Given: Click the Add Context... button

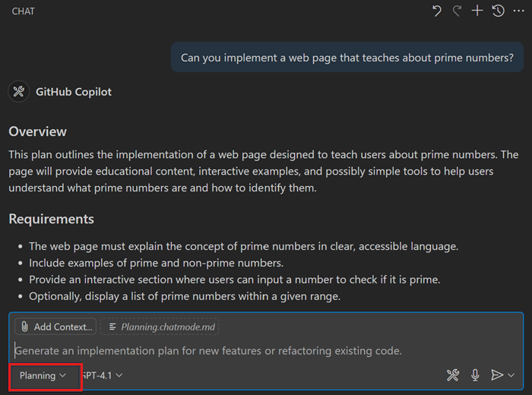Looking at the screenshot, I should [55, 327].
